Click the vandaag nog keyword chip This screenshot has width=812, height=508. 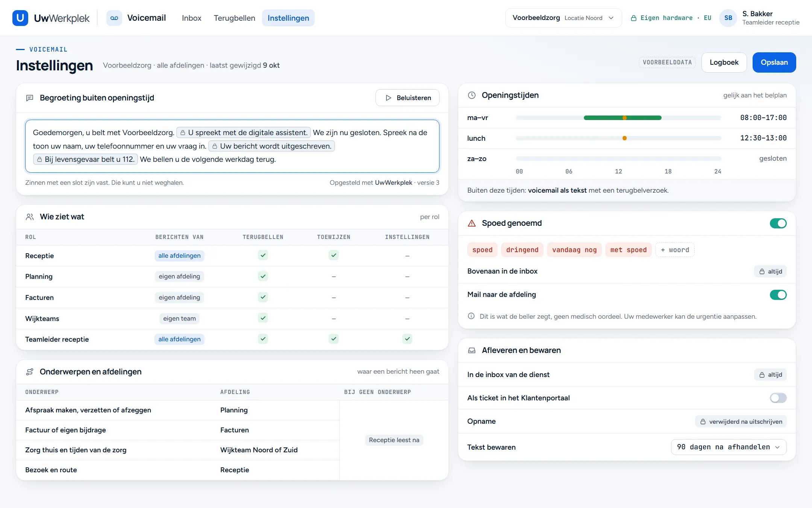[x=574, y=250]
